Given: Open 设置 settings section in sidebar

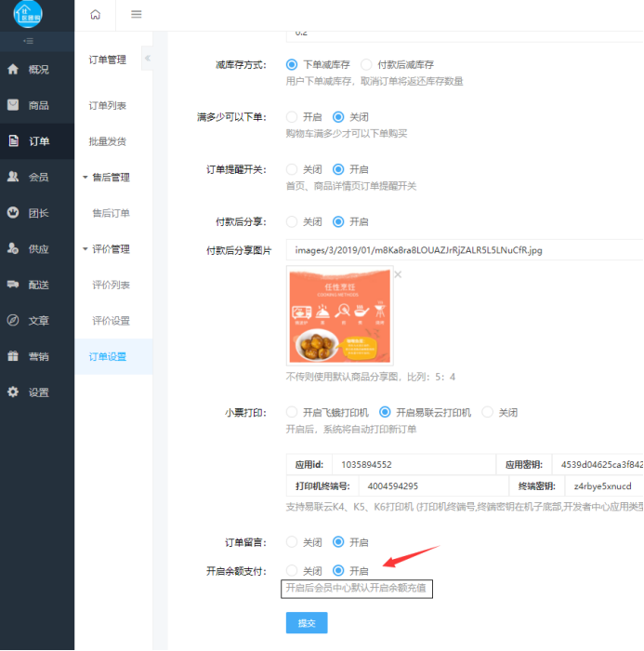Looking at the screenshot, I should pyautogui.click(x=37, y=392).
